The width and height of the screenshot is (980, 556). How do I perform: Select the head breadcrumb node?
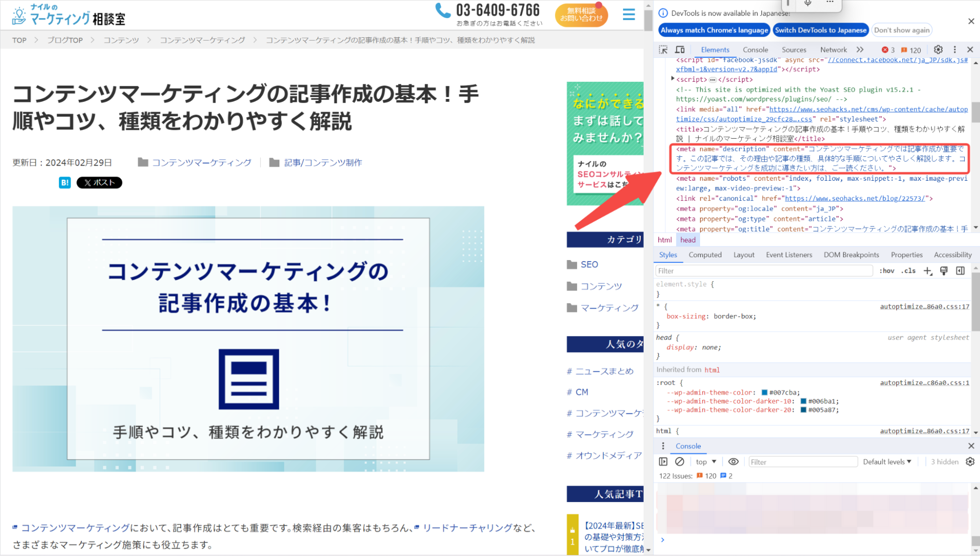pyautogui.click(x=688, y=240)
